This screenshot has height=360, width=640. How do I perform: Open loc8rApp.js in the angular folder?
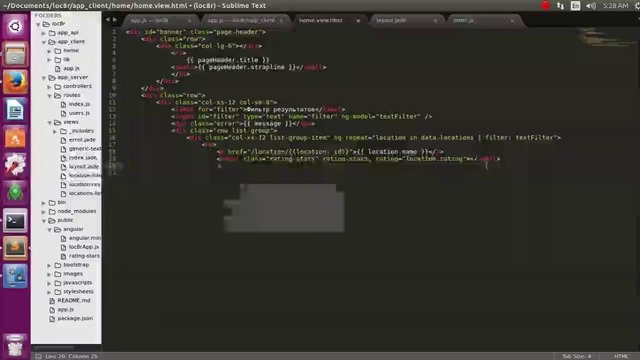coord(84,247)
